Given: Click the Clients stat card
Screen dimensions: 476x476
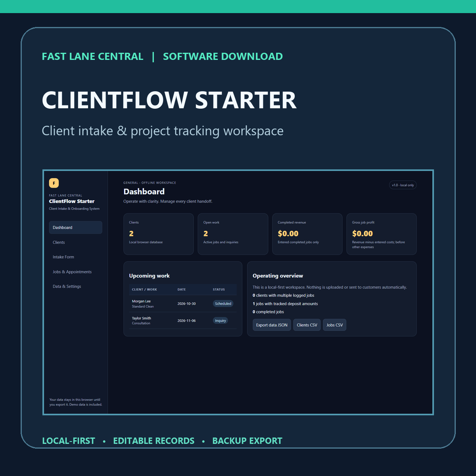Looking at the screenshot, I should click(159, 234).
